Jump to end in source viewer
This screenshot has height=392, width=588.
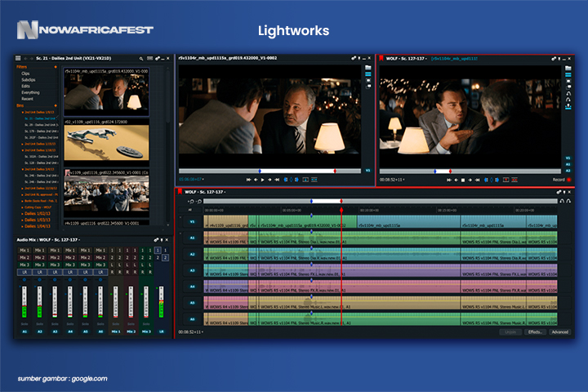277,180
